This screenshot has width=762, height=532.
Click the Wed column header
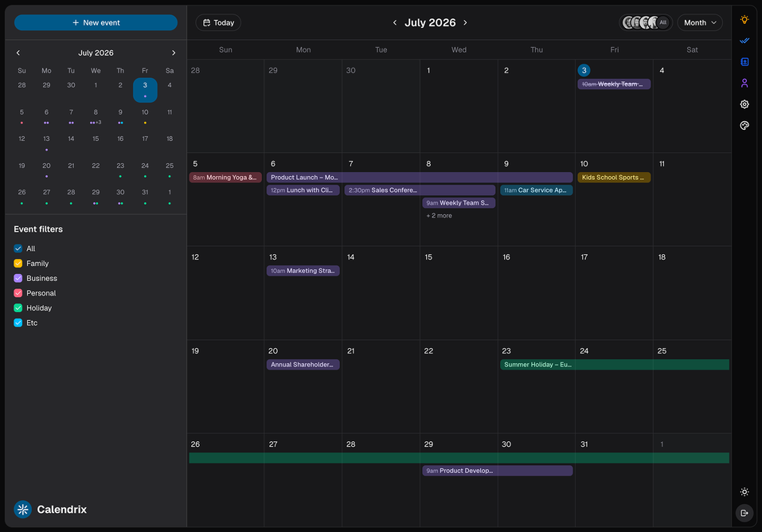(x=459, y=49)
